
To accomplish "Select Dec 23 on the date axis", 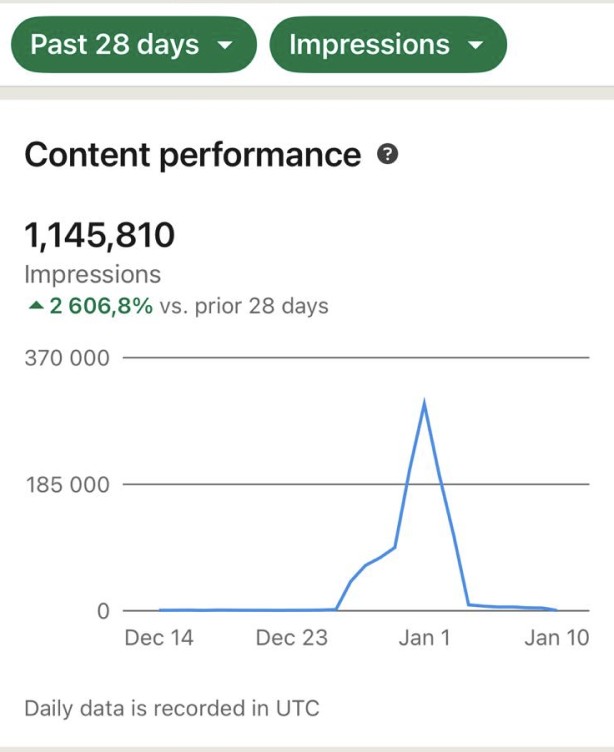I will [x=291, y=638].
